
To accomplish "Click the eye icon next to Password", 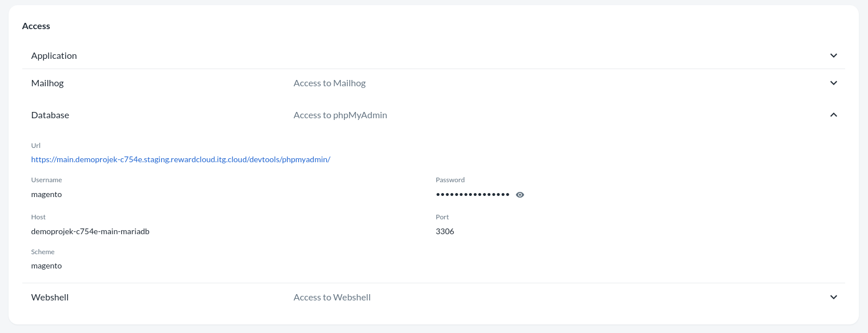I will coord(519,195).
